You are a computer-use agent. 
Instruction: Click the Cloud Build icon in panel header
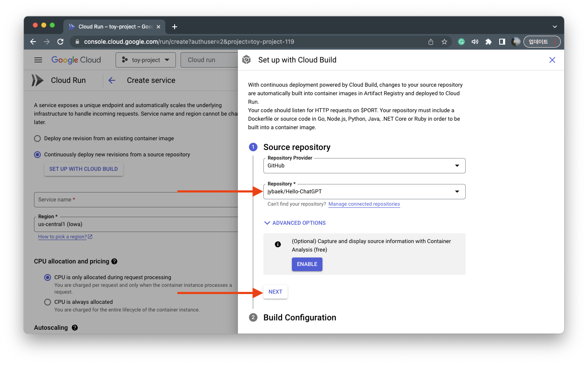click(x=246, y=60)
